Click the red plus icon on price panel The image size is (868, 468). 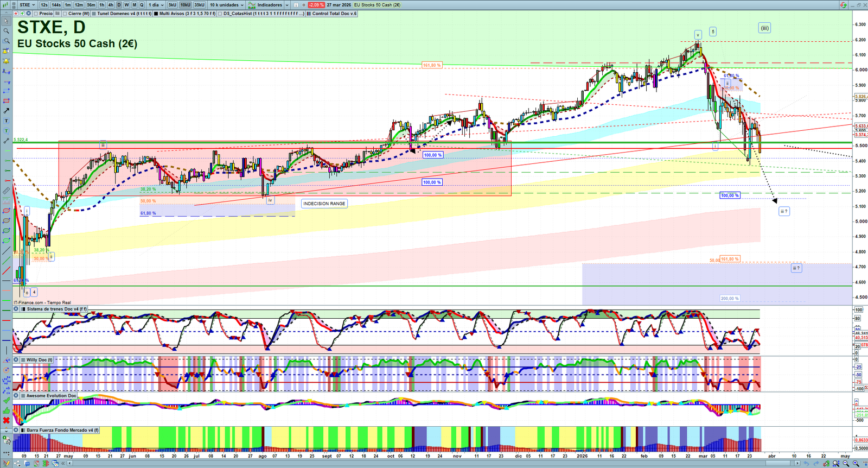[16, 14]
